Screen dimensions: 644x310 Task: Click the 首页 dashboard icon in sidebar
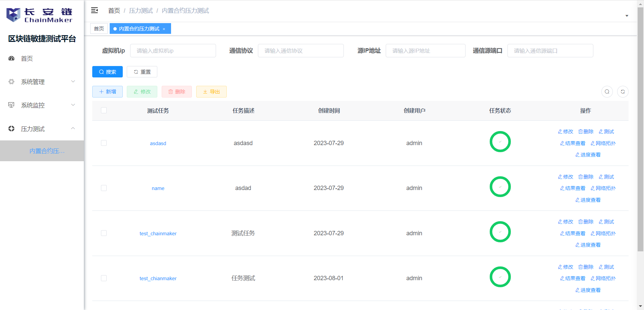(x=11, y=58)
